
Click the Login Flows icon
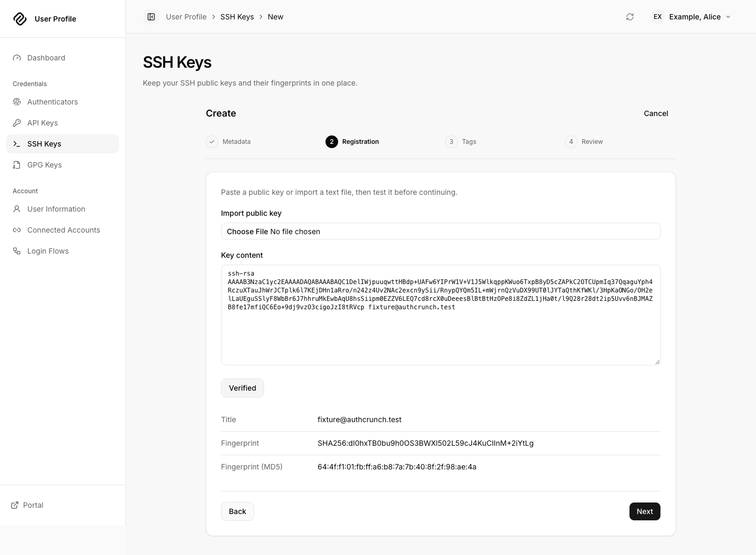[x=17, y=251]
